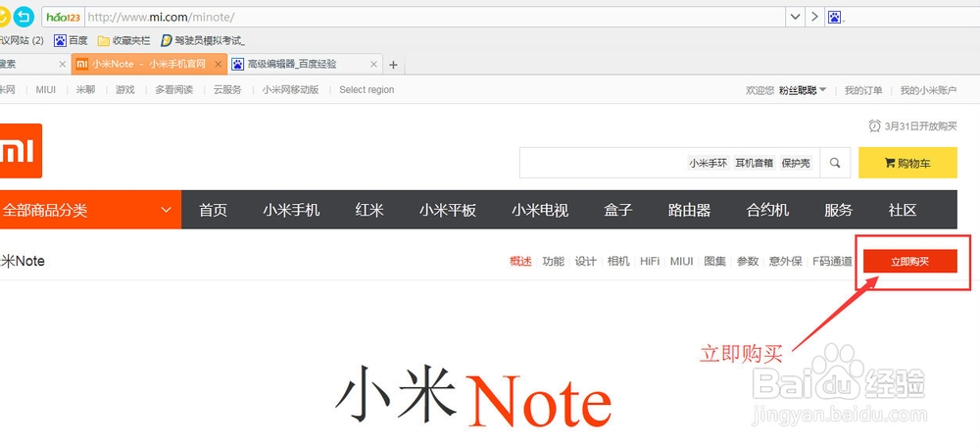Click the F码通道 product sub-nav link

point(832,261)
